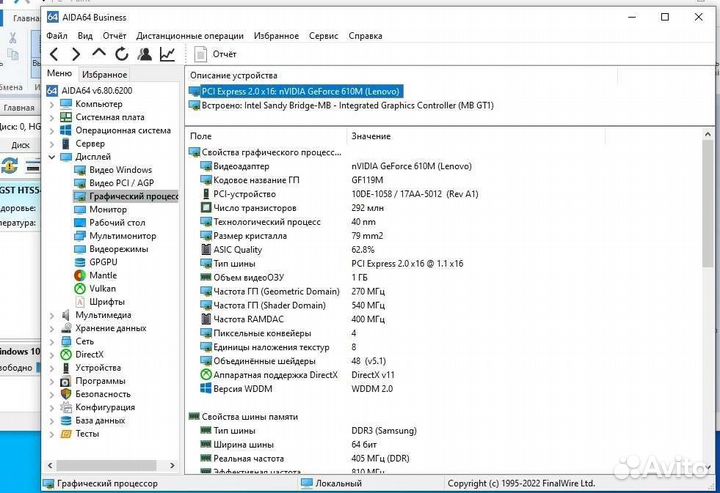This screenshot has width=720, height=493.
Task: Click the Частота RAMDAC row icon
Action: (x=206, y=319)
